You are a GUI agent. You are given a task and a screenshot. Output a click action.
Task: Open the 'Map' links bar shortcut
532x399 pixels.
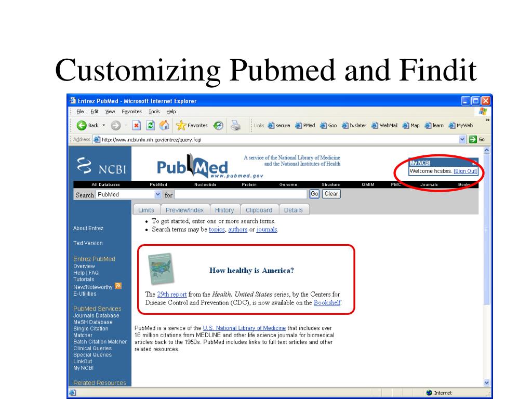click(411, 126)
